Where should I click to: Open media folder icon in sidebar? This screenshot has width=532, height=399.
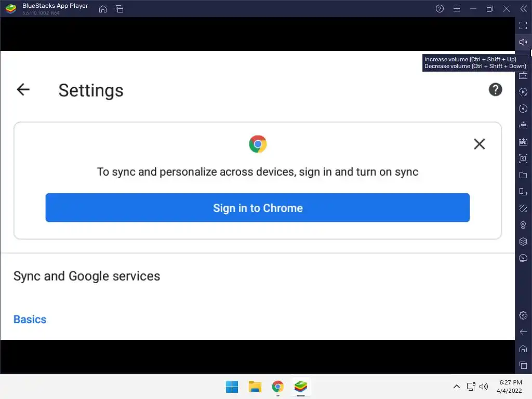click(523, 175)
